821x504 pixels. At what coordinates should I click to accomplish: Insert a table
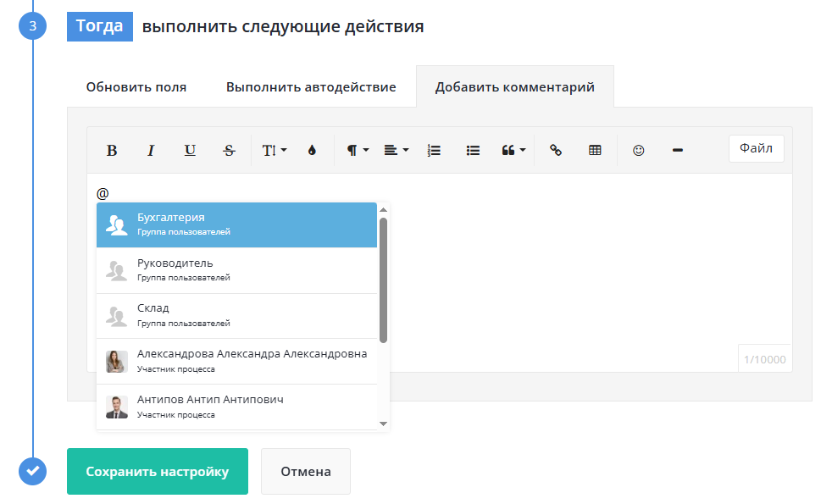(595, 150)
